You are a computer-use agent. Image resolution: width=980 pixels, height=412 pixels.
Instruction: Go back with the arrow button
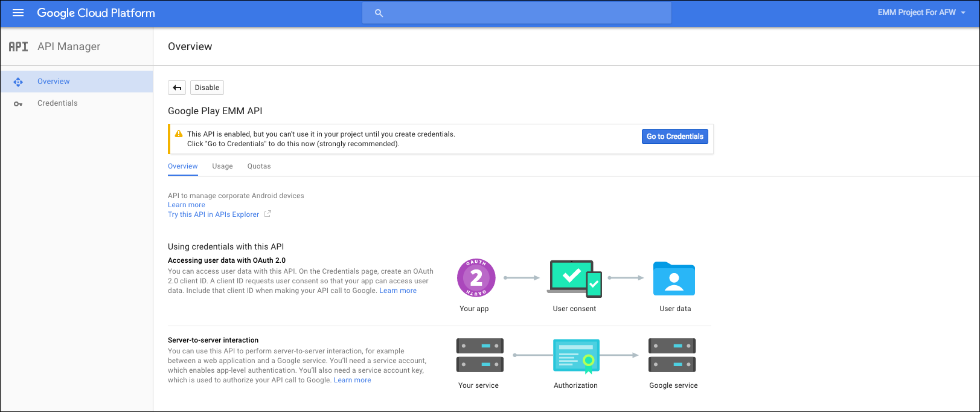[177, 88]
